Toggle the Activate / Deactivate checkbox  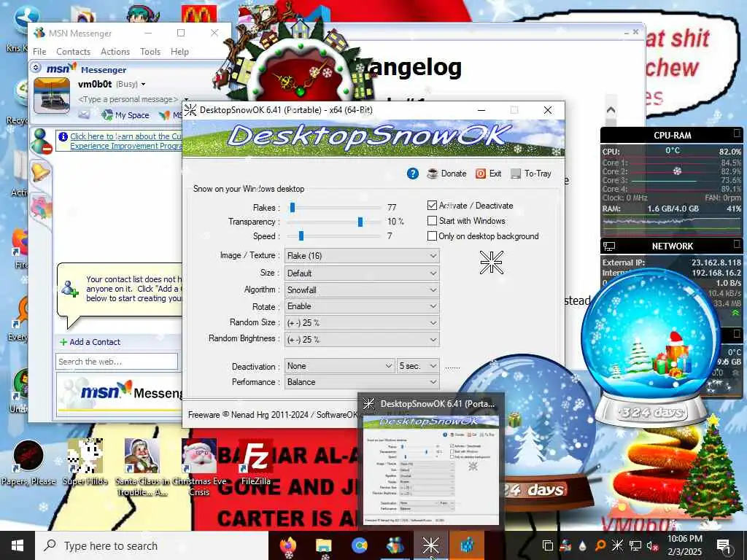(432, 205)
